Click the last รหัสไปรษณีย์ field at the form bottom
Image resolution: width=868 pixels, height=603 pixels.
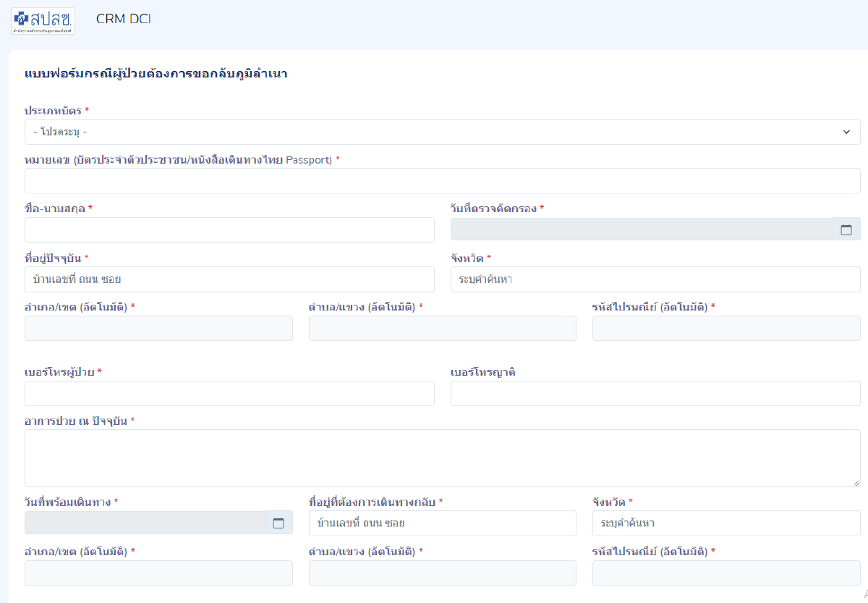pos(726,573)
